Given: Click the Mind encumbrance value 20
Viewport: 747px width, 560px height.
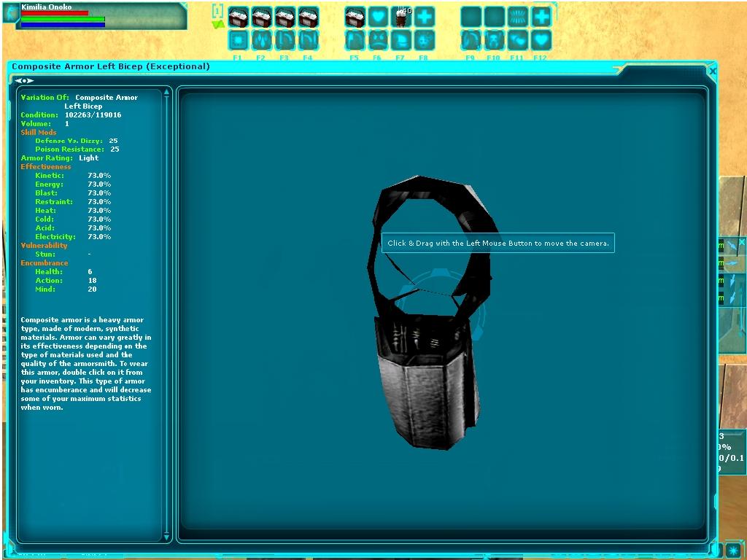Looking at the screenshot, I should pyautogui.click(x=93, y=289).
